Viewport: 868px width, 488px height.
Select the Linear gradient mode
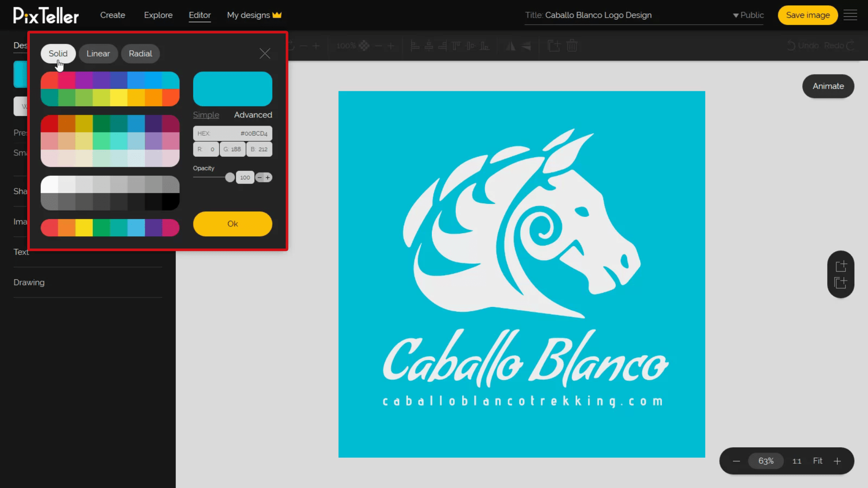tap(99, 53)
